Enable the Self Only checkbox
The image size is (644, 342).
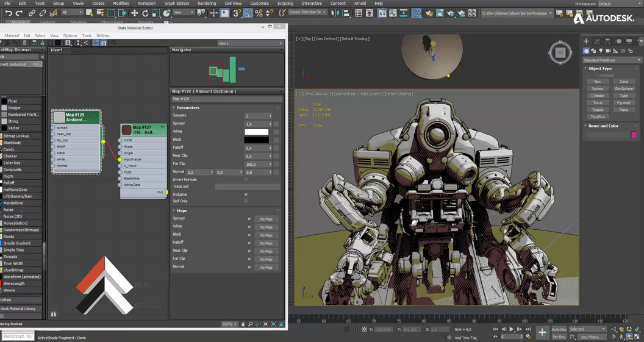(246, 201)
